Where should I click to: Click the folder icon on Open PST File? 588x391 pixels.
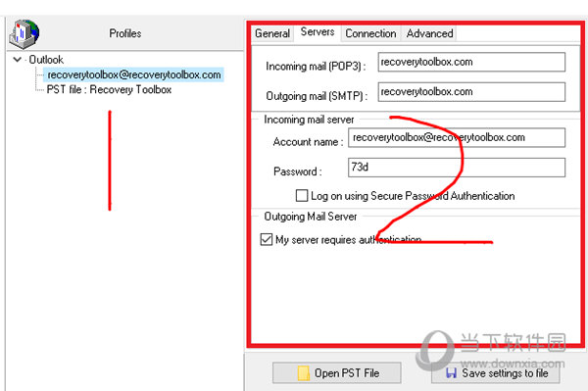point(304,373)
